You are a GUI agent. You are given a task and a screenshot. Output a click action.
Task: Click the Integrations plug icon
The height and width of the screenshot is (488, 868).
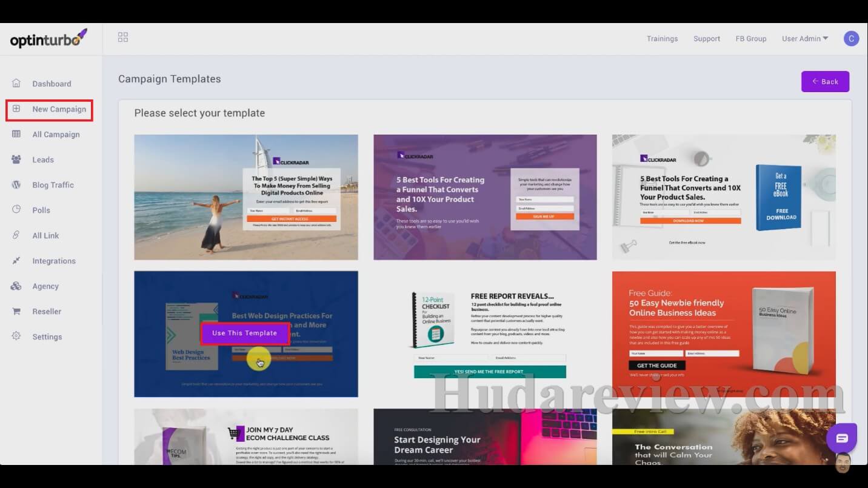16,261
